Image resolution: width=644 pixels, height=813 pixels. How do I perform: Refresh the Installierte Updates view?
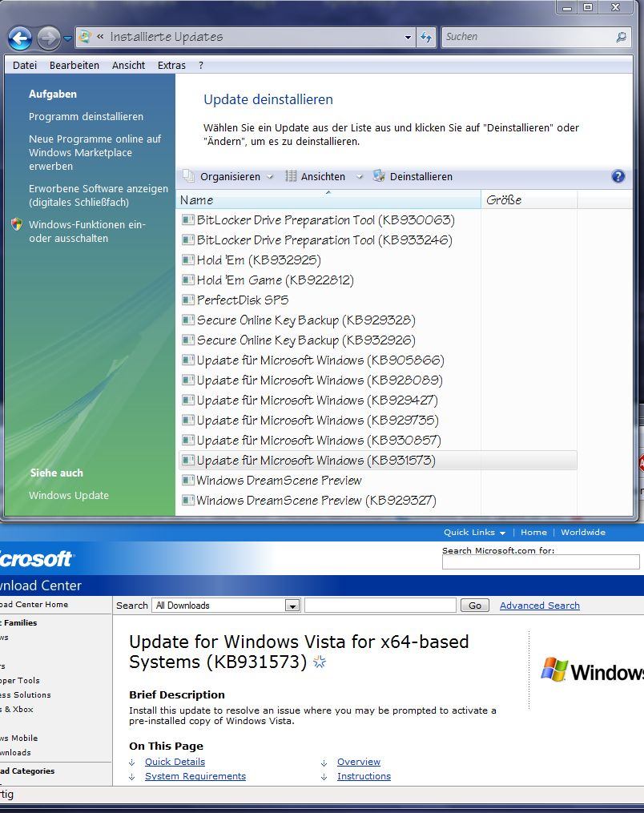point(425,38)
